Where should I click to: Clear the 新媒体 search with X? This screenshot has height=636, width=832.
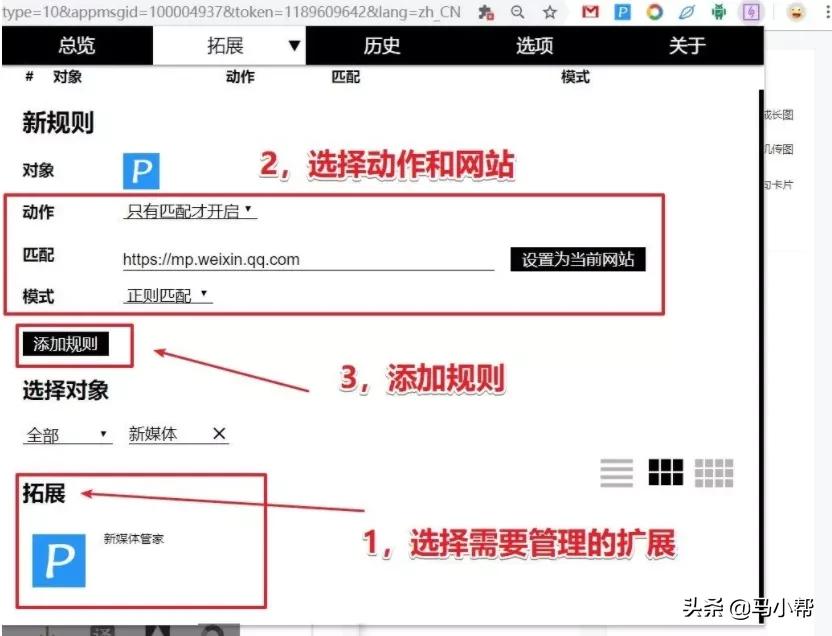click(x=219, y=434)
